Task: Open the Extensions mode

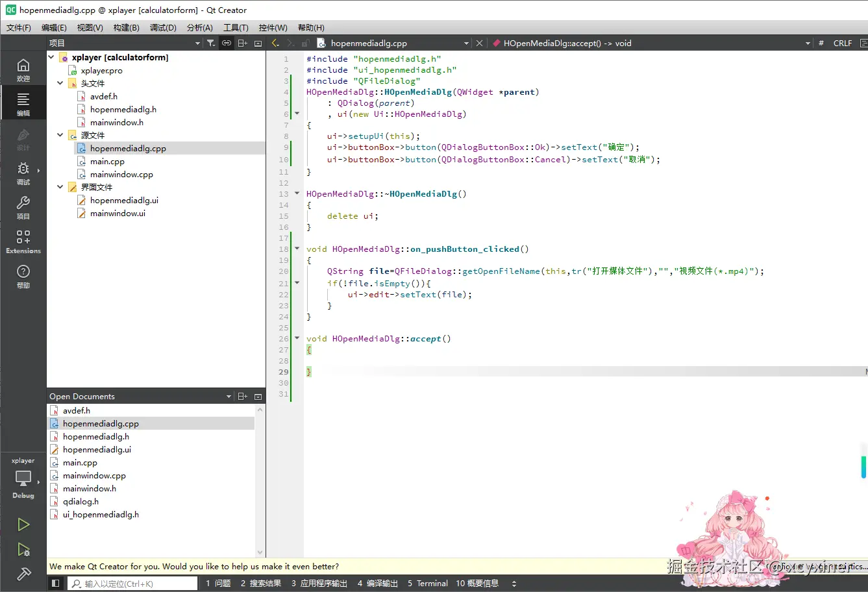Action: (x=23, y=241)
